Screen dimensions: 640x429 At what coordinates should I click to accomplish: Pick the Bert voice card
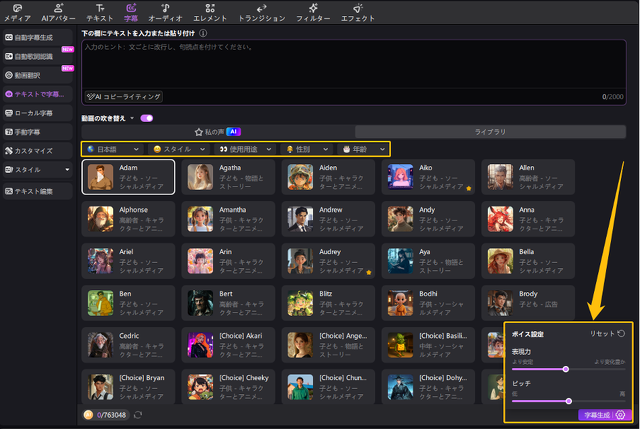click(x=228, y=303)
